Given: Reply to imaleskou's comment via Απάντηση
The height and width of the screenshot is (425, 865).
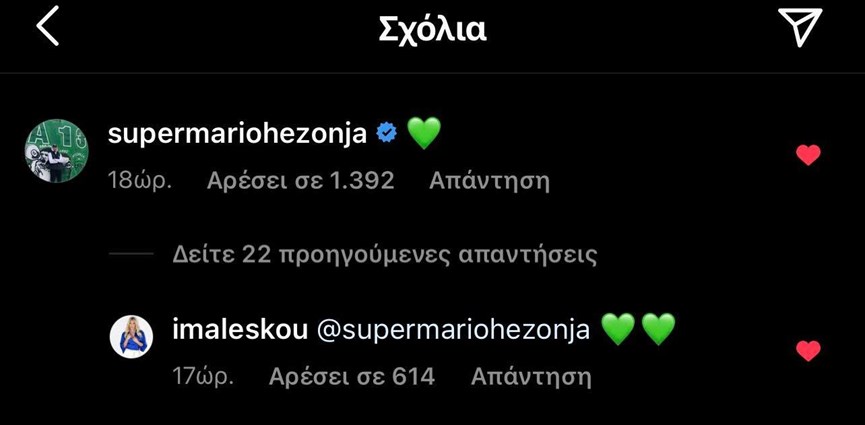Looking at the screenshot, I should (531, 377).
